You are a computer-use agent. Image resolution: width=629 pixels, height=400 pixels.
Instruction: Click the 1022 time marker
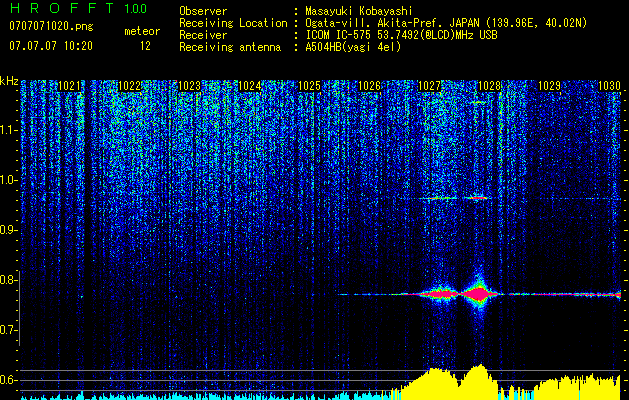tap(130, 86)
